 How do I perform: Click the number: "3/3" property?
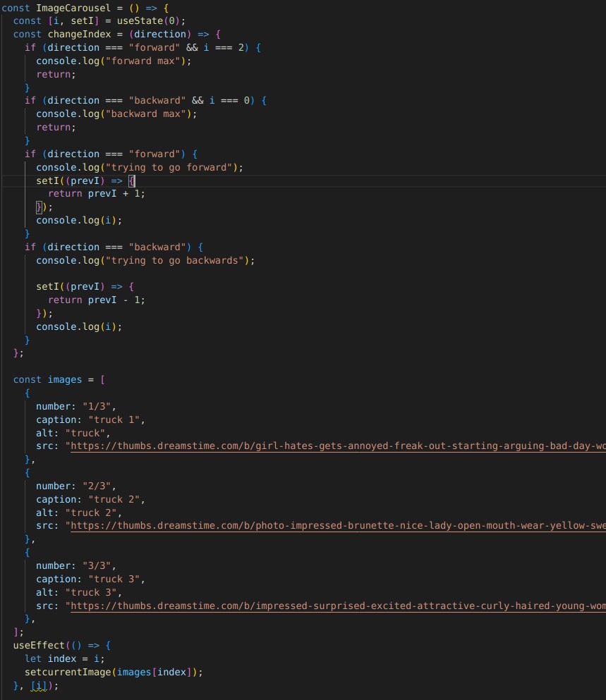pos(76,565)
